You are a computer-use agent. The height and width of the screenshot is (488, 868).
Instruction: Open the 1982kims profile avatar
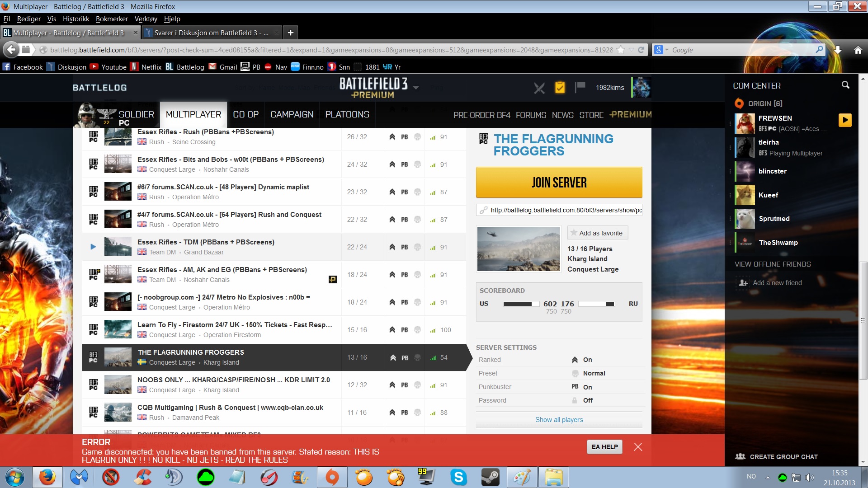point(641,88)
